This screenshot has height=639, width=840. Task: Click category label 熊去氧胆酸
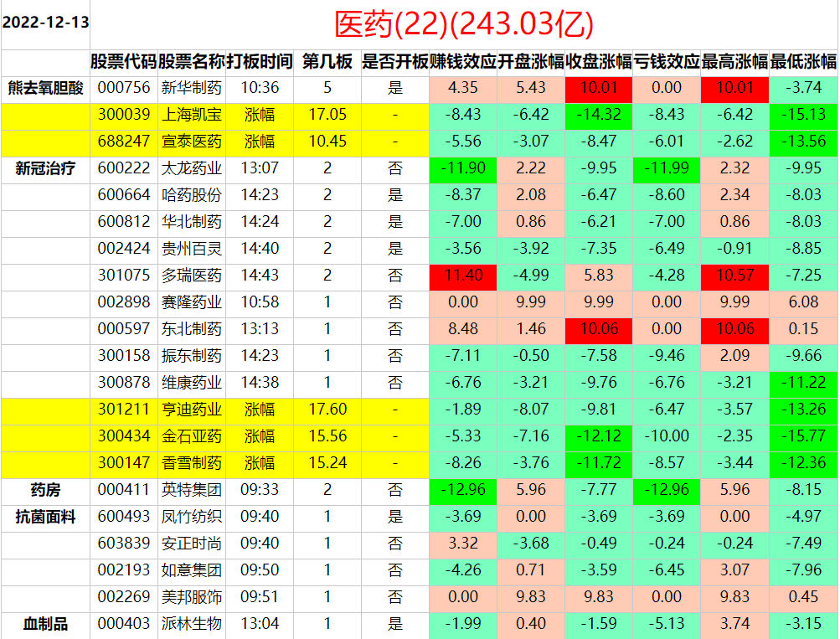45,88
